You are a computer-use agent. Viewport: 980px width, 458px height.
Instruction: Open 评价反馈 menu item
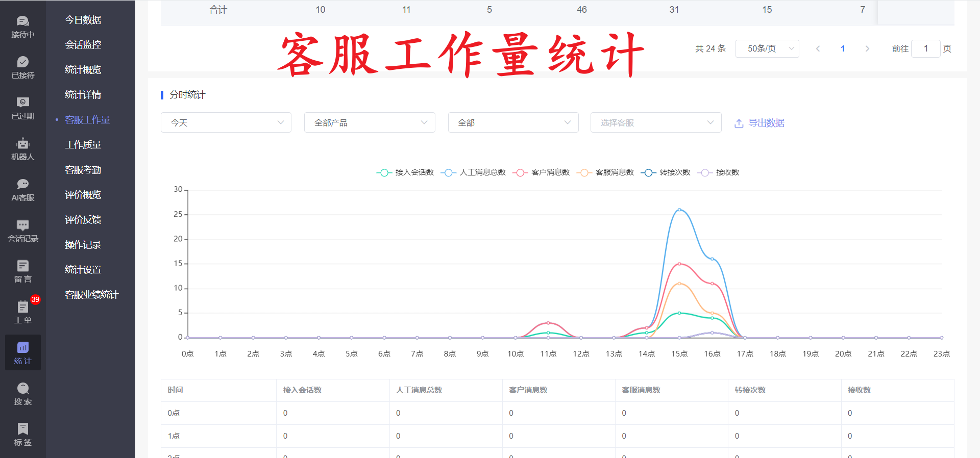83,220
